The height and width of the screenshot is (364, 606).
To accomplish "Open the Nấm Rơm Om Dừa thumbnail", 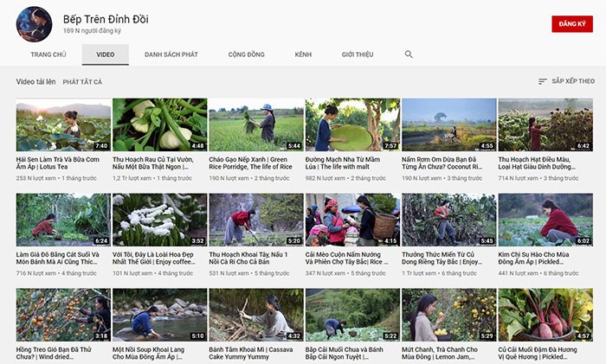I will click(449, 125).
